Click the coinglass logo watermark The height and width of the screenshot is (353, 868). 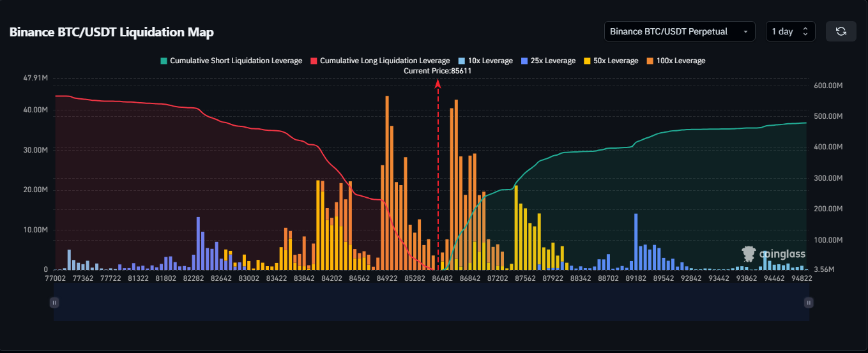(773, 253)
